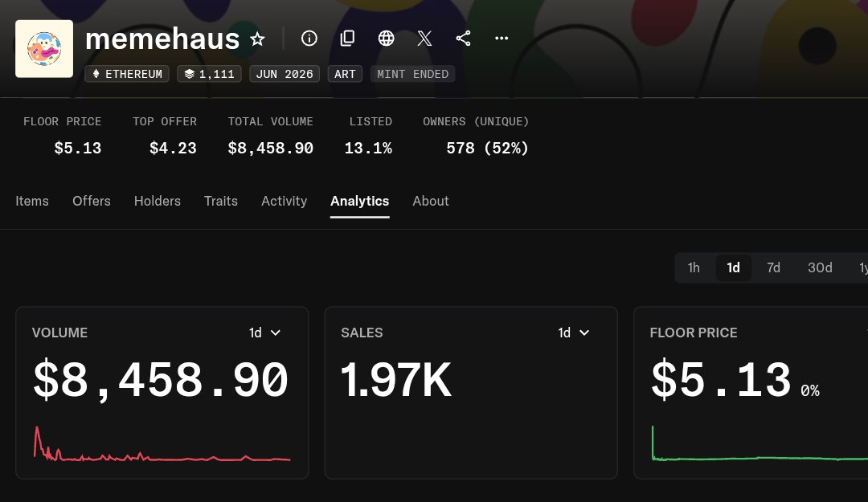Favorite memehaus with the star icon
Screen dimensions: 868x502
pyautogui.click(x=257, y=39)
